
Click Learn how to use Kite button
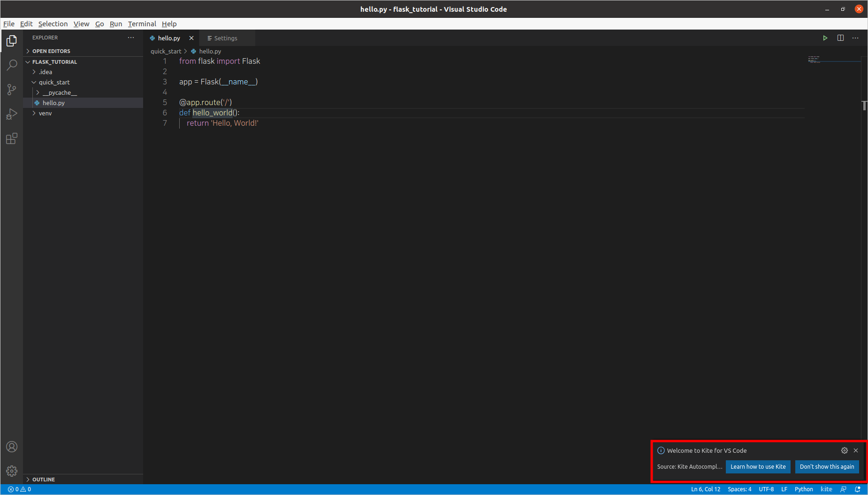tap(758, 467)
